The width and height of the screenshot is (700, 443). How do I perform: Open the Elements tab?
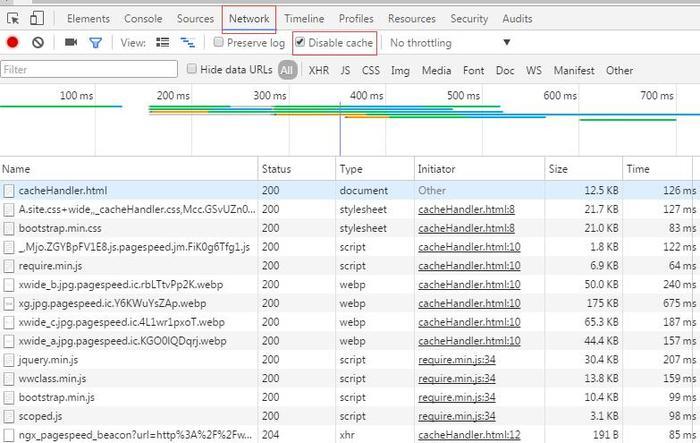[x=88, y=19]
